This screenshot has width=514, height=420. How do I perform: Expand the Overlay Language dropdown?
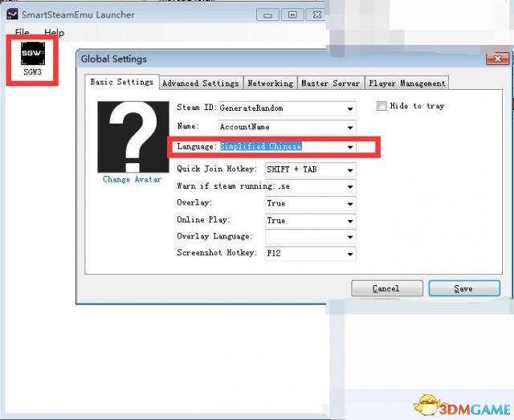point(350,238)
